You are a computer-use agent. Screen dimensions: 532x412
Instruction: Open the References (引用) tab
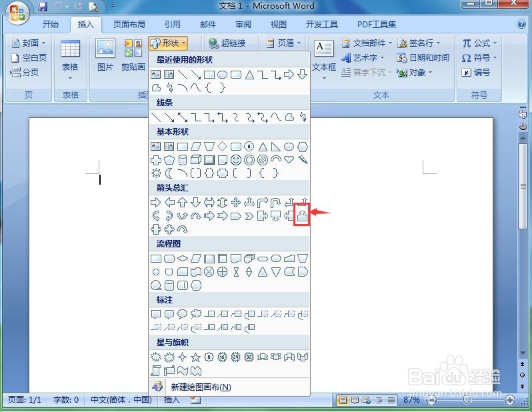(173, 24)
